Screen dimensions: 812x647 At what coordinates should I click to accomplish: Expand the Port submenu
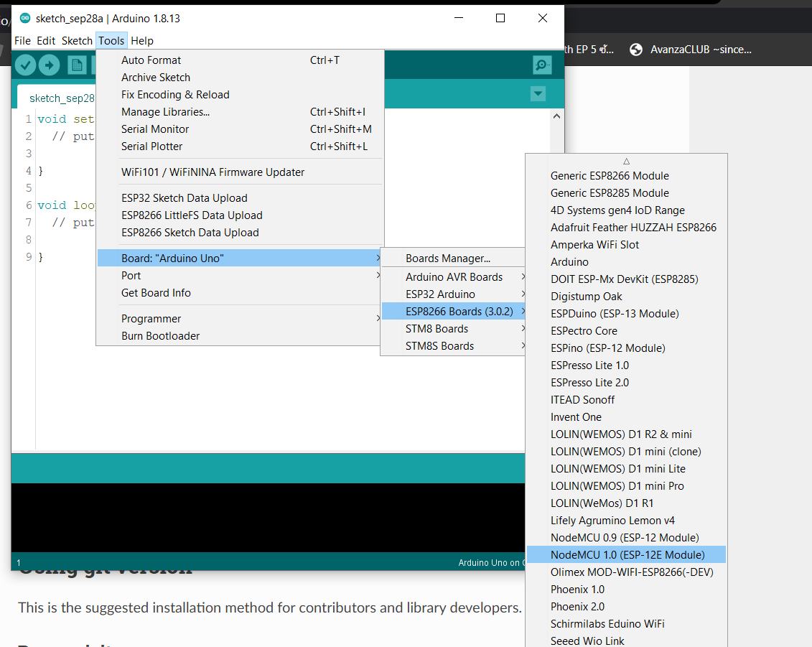pyautogui.click(x=241, y=276)
